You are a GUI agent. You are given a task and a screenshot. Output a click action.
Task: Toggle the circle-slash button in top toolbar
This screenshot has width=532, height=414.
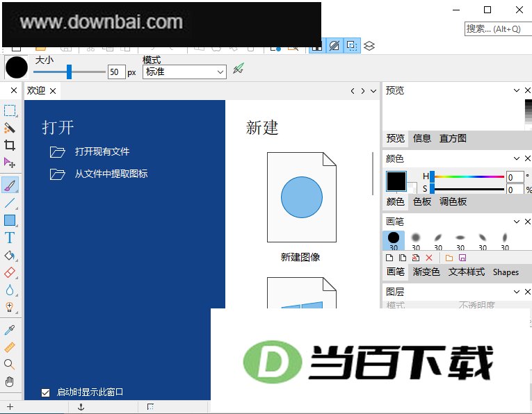coord(334,46)
